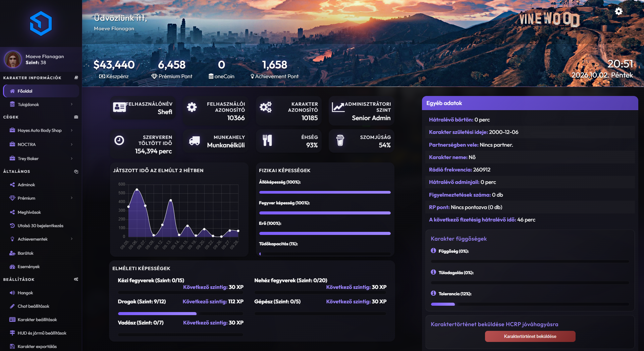Click the Karakter beállítások card icon
Image resolution: width=644 pixels, height=351 pixels.
click(x=12, y=319)
